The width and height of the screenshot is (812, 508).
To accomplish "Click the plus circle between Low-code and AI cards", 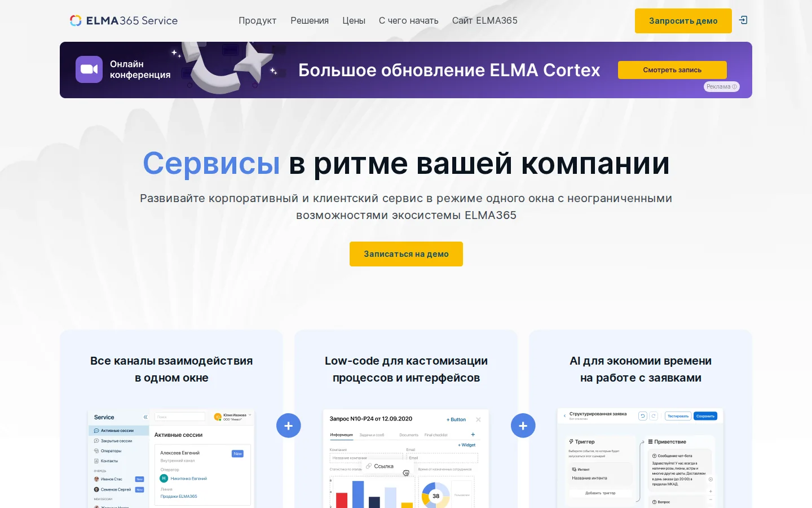I will [523, 426].
